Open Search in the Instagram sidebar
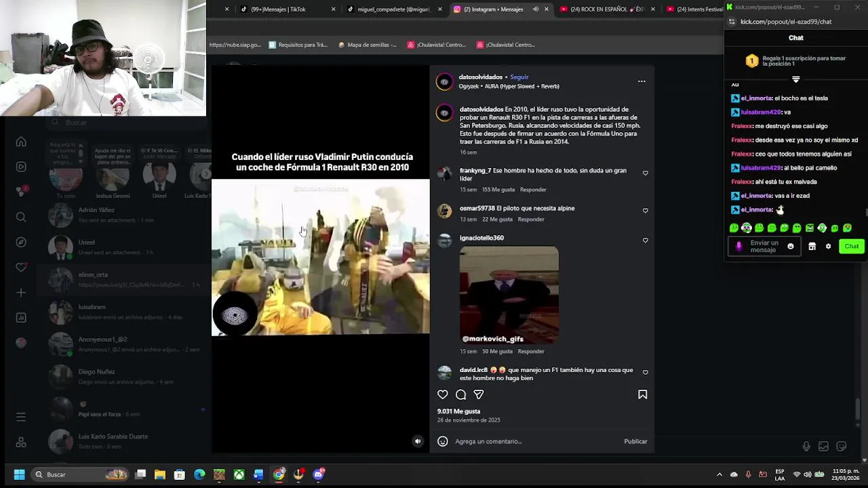This screenshot has width=868, height=488. pyautogui.click(x=21, y=217)
